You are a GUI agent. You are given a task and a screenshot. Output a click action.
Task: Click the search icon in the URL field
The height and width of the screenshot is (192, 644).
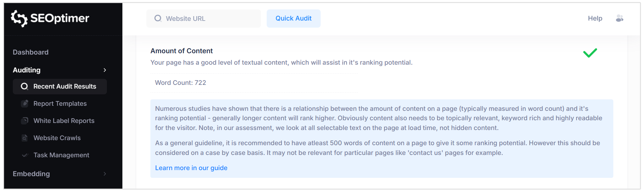pos(158,19)
